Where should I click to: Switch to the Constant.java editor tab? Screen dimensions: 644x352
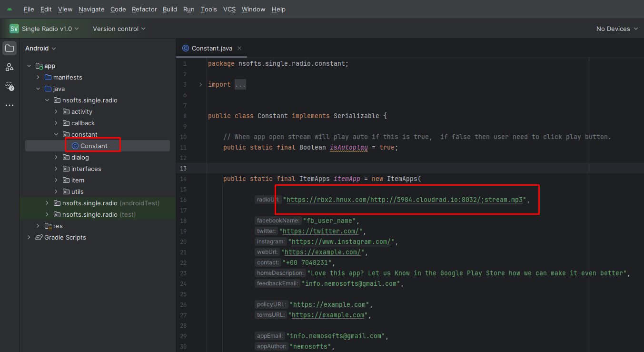[x=212, y=48]
